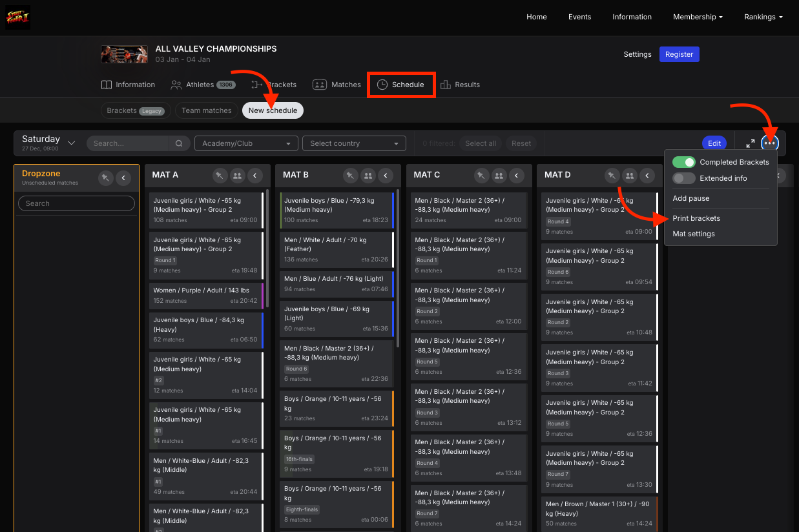Enable the Extended info switch
Screen dimensions: 799x532
point(684,178)
